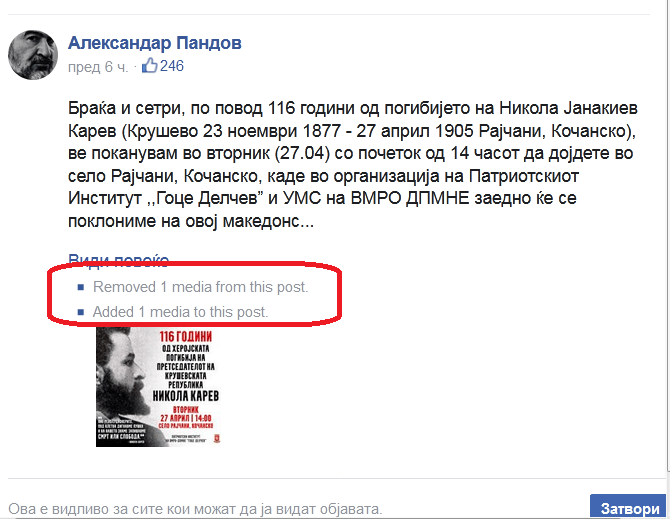670x519 pixels.
Task: Click the thumbs-up like icon
Action: (x=150, y=66)
